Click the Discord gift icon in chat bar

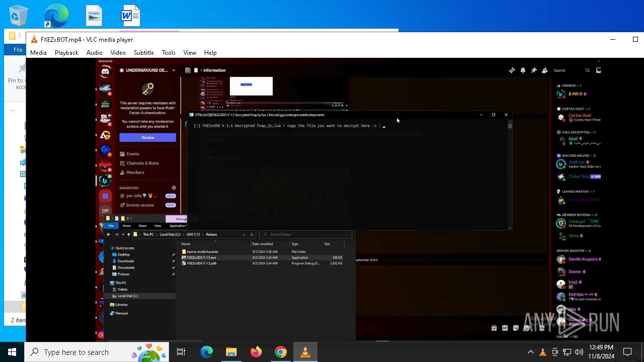click(x=494, y=328)
